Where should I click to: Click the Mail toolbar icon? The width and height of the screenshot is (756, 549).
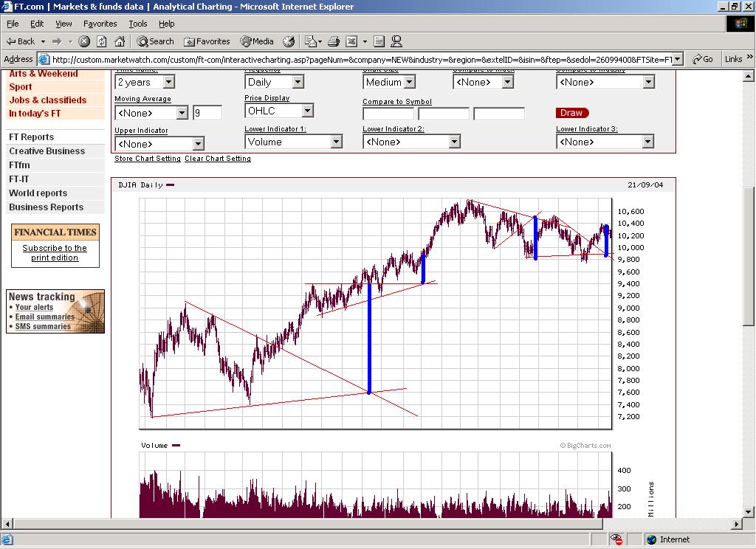(311, 41)
